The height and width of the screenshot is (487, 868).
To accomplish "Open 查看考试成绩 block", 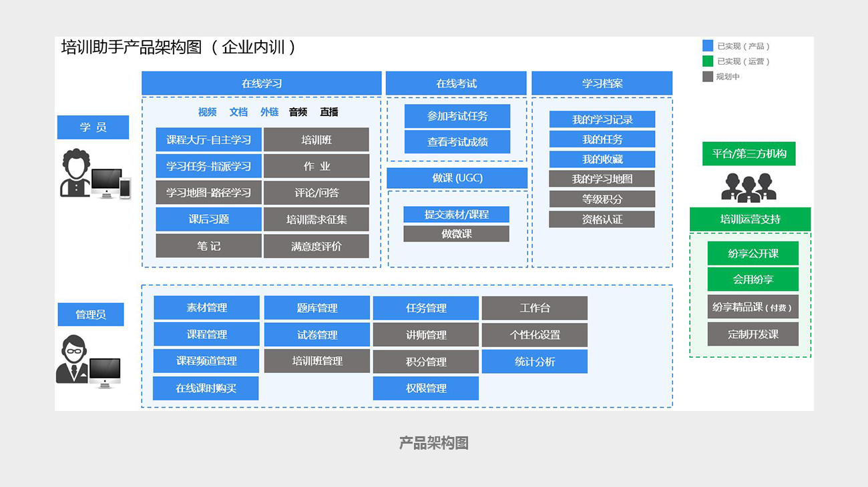I will click(x=457, y=142).
